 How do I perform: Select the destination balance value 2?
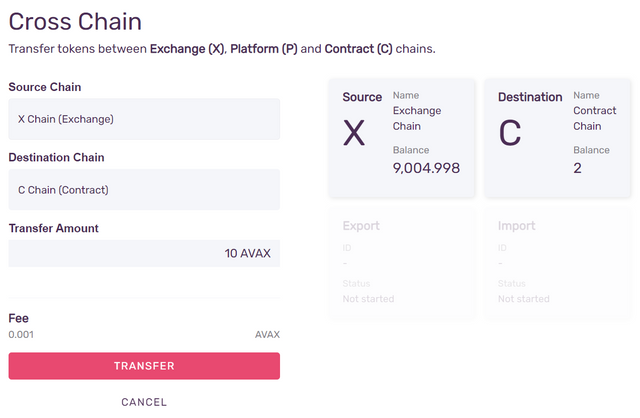[x=578, y=168]
